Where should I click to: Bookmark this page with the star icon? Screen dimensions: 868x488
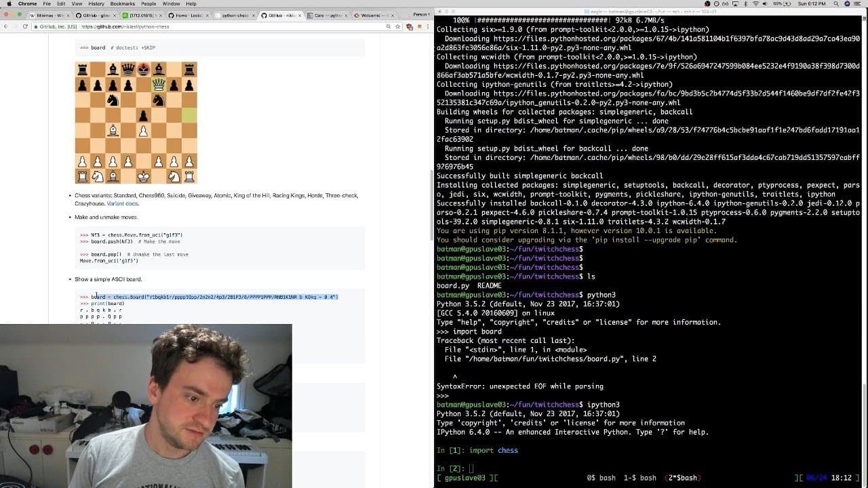[397, 26]
